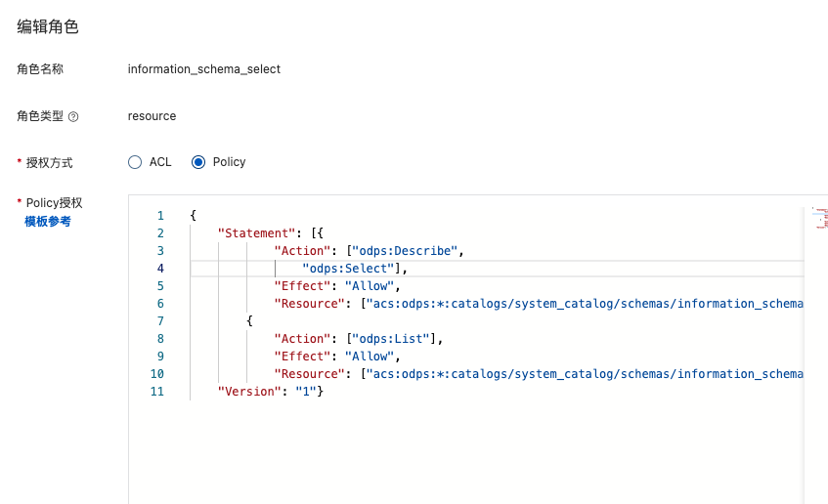The width and height of the screenshot is (828, 504).
Task: Click the "Resource" key on line 6
Action: pyautogui.click(x=310, y=304)
